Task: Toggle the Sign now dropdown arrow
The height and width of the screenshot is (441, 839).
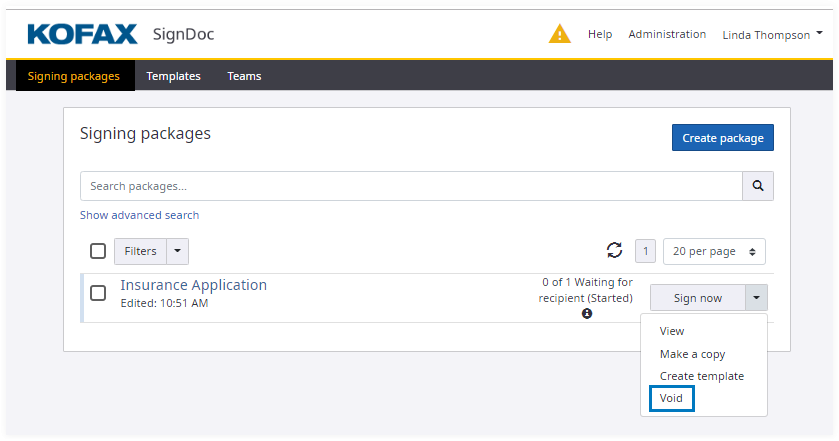Action: pos(757,298)
